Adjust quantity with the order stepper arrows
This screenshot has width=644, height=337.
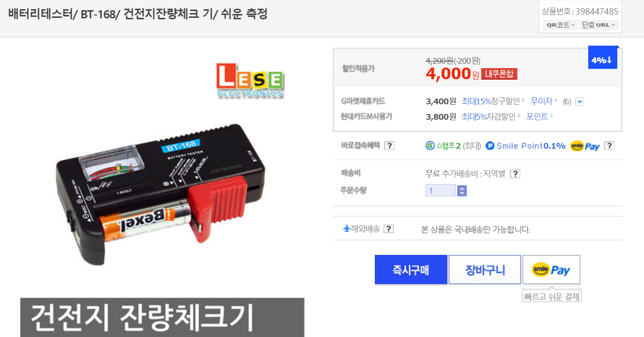462,190
